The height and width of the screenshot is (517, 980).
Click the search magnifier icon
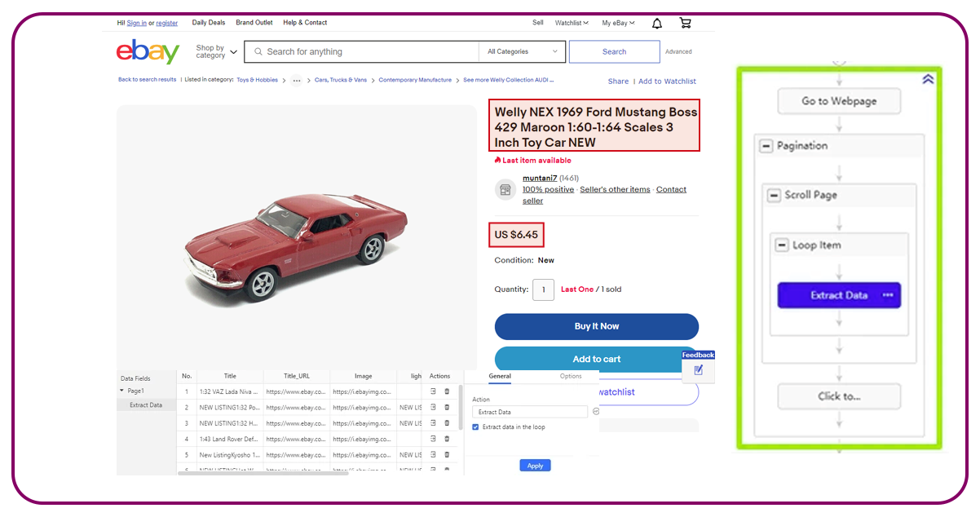(258, 52)
